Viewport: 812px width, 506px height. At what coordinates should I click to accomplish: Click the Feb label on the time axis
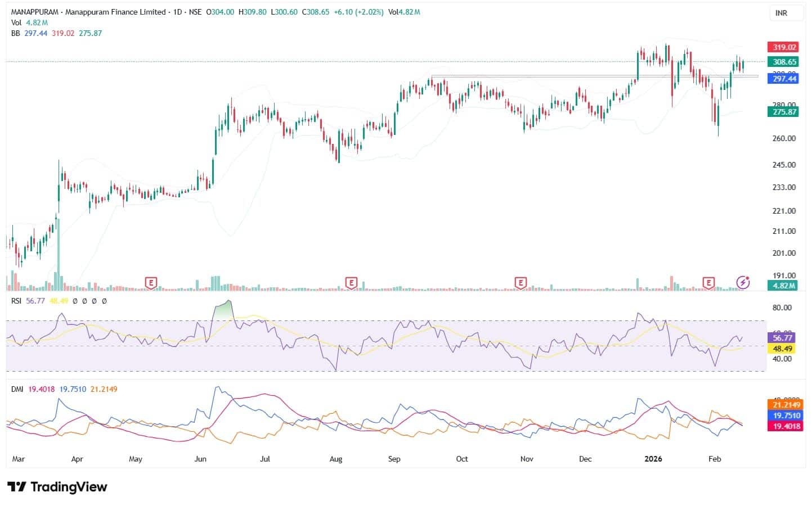715,459
